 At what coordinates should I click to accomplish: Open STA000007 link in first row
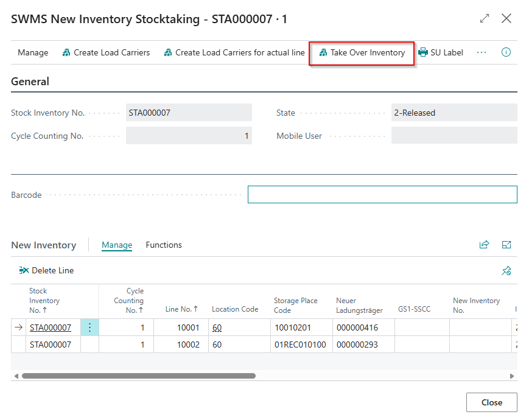(x=51, y=327)
